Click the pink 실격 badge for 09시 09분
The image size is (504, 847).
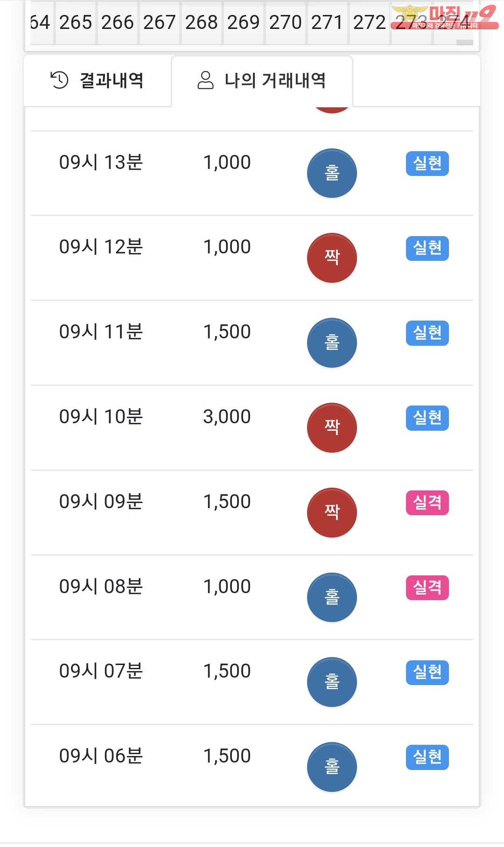point(427,503)
